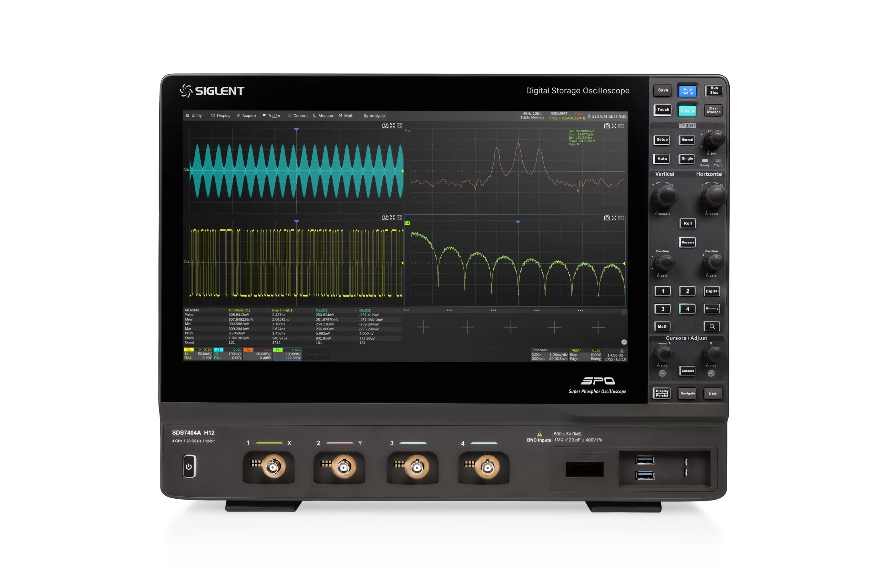Click the camera icon of the F1 FFT window
This screenshot has height=588, width=882.
(607, 126)
